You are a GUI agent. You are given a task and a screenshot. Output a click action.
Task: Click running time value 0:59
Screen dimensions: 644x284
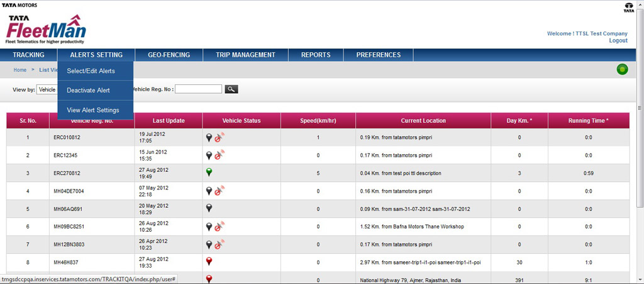(x=588, y=173)
